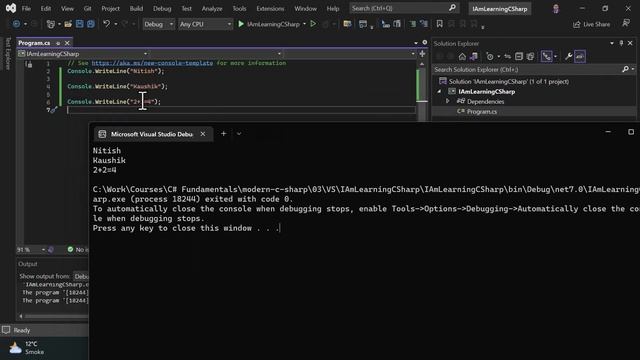640x360 pixels.
Task: Open Properties wrench icon in Solution Explorer
Action: pos(568,57)
